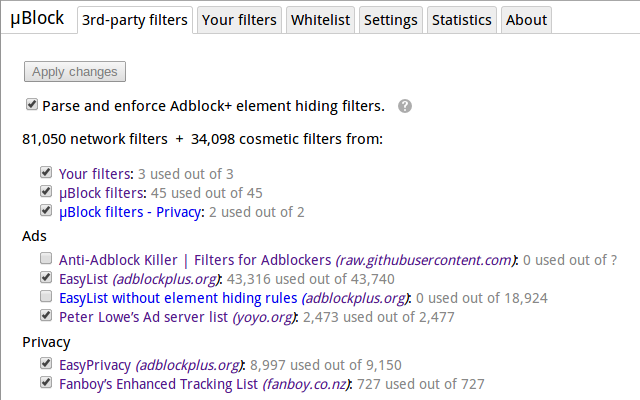
Task: Uncheck the Your filters checkbox
Action: pyautogui.click(x=46, y=173)
